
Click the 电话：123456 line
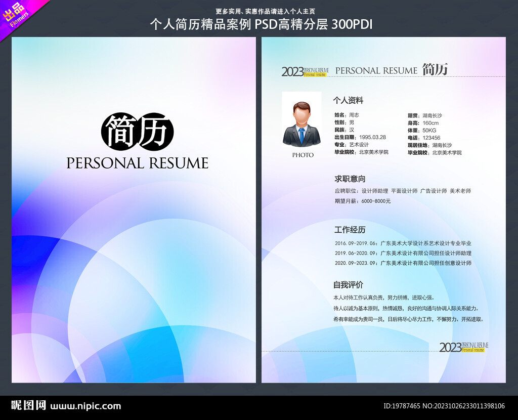(424, 138)
